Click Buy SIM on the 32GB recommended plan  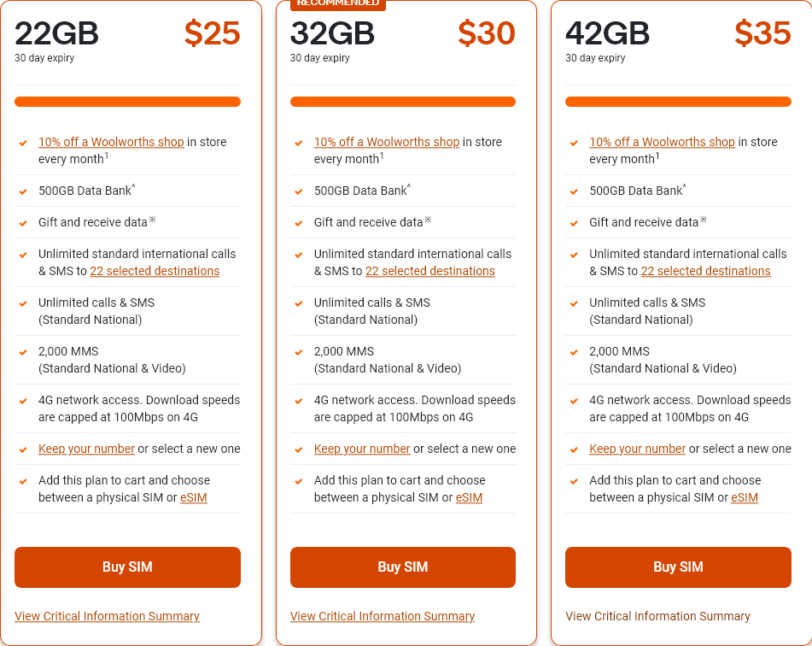tap(402, 567)
